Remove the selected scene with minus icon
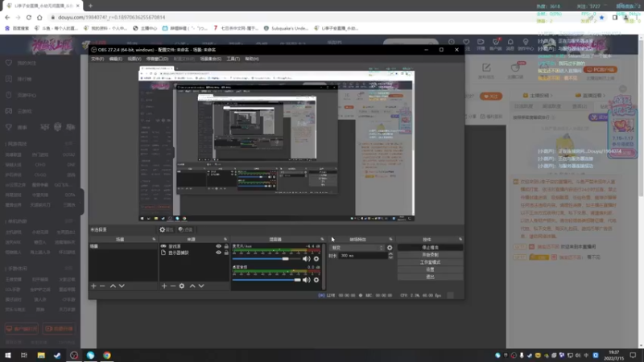 102,286
